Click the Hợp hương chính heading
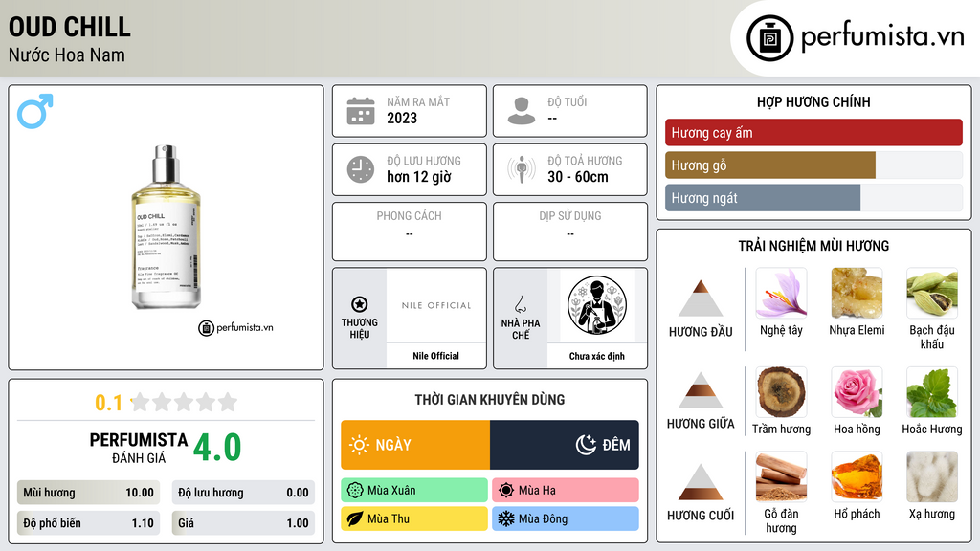 point(813,101)
